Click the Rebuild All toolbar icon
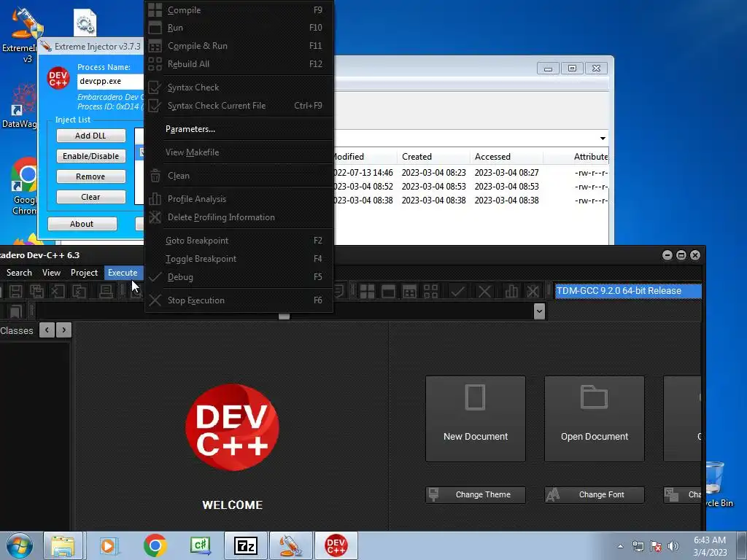 point(430,291)
